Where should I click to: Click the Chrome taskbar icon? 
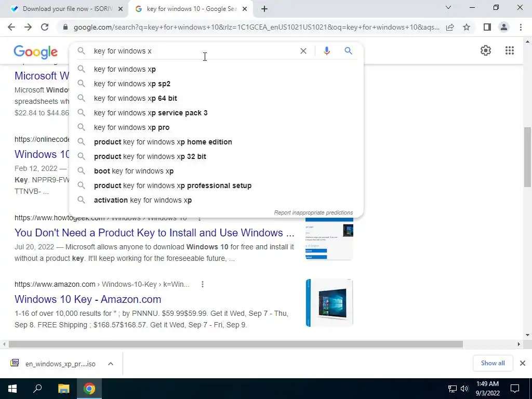coord(89,389)
